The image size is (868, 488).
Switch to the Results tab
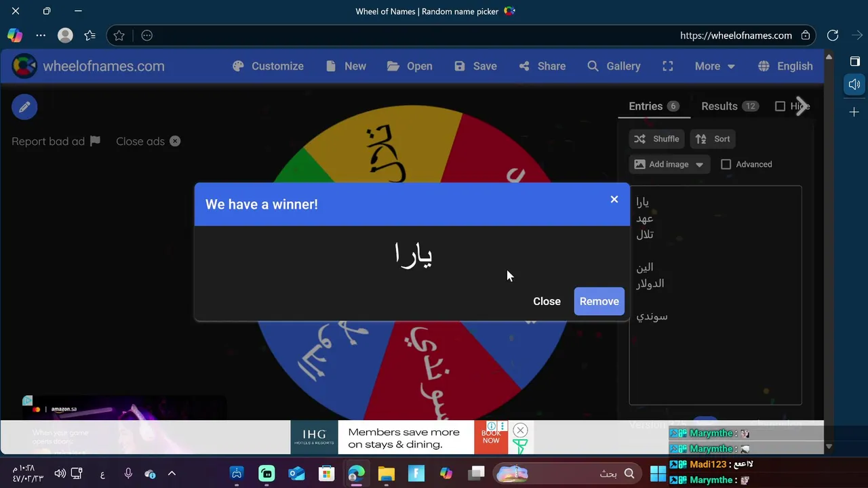coord(730,106)
